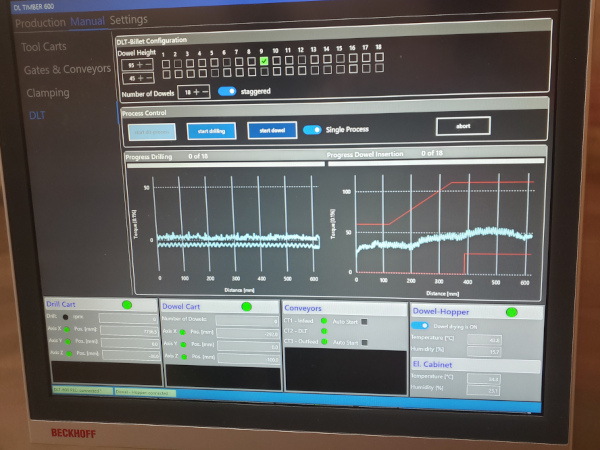This screenshot has width=600, height=450.
Task: Check the top-row checkbox for dowel 12
Action: 302,60
